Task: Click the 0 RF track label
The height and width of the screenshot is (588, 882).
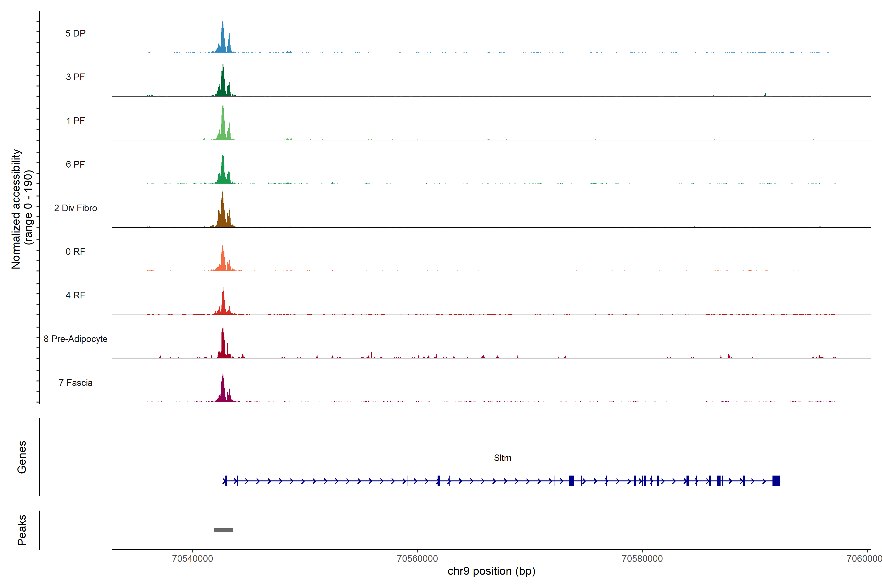Action: [75, 252]
